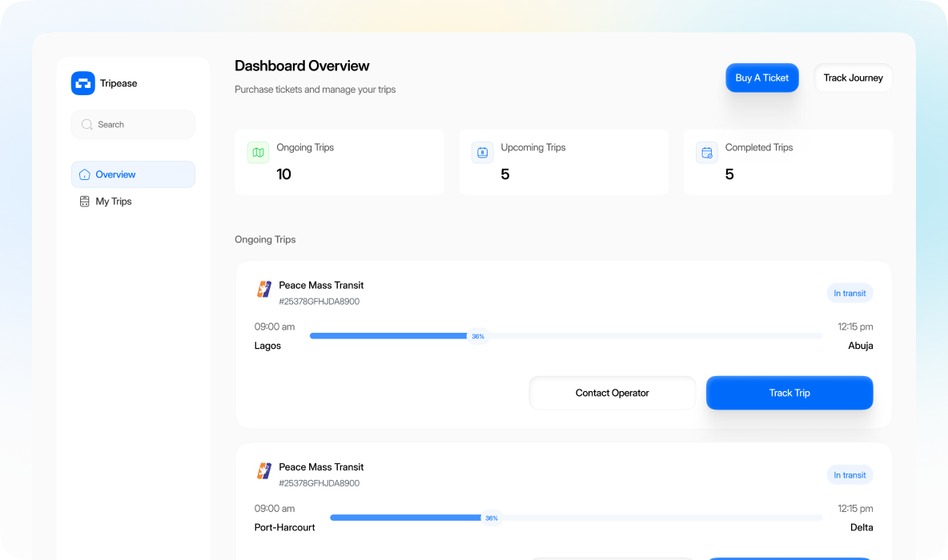Click Track Trip for Lagos to Abuja
The width and height of the screenshot is (948, 560).
[x=789, y=393]
